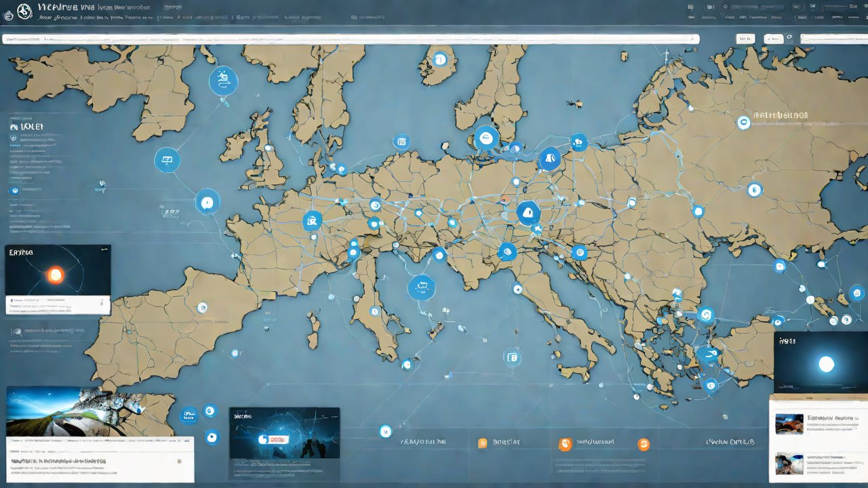Click the first orange icon in the bottom bar
Image resolution: width=868 pixels, height=488 pixels.
(x=482, y=443)
